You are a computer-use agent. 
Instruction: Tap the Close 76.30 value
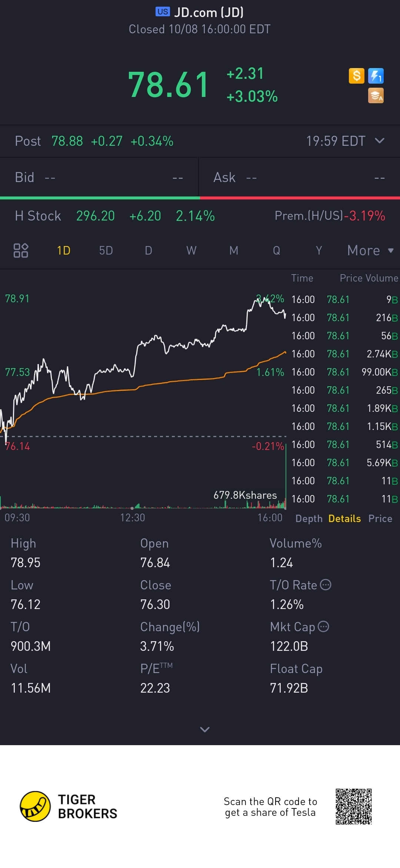click(155, 605)
